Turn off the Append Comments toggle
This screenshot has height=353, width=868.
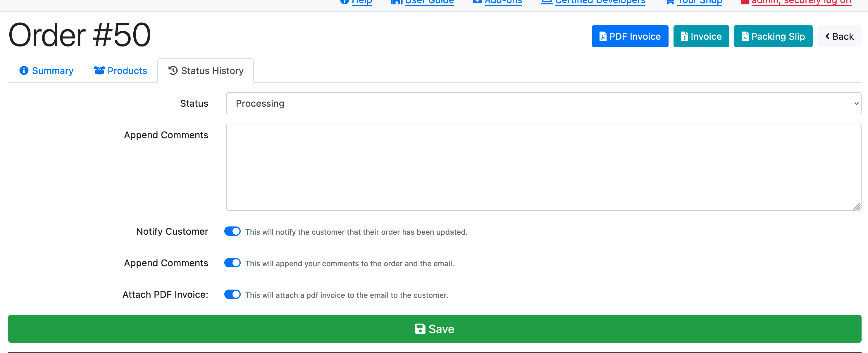(232, 263)
